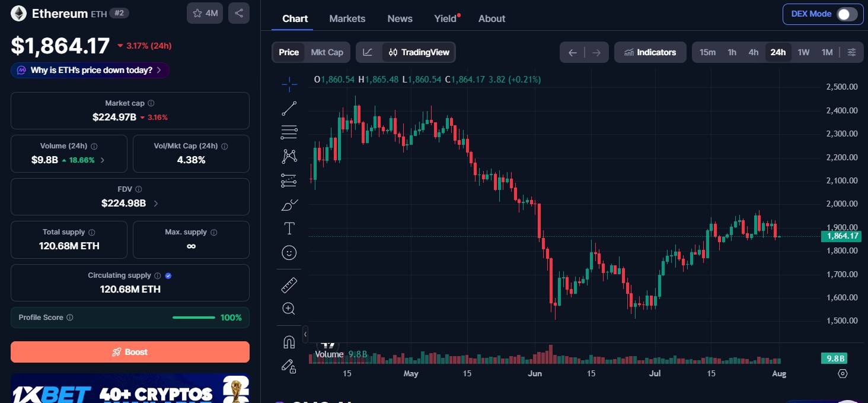Select TradingView chart mode
The width and height of the screenshot is (868, 403).
(419, 52)
